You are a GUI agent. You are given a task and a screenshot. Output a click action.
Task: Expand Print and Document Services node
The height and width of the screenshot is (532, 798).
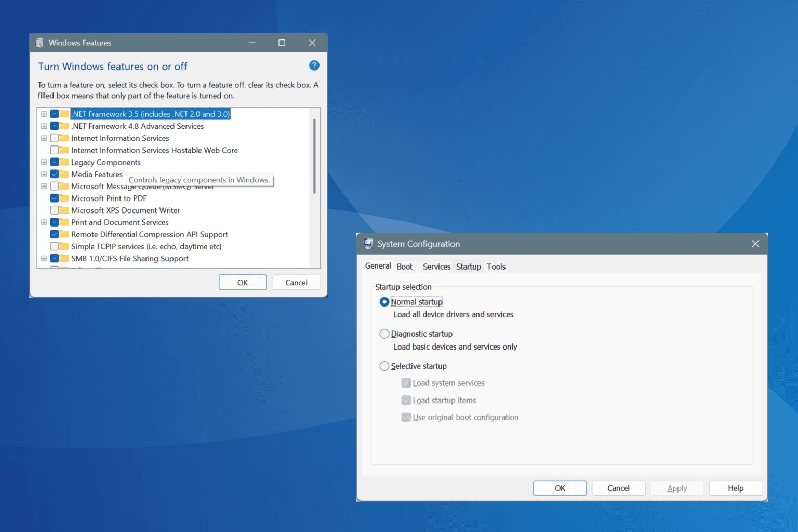click(44, 222)
